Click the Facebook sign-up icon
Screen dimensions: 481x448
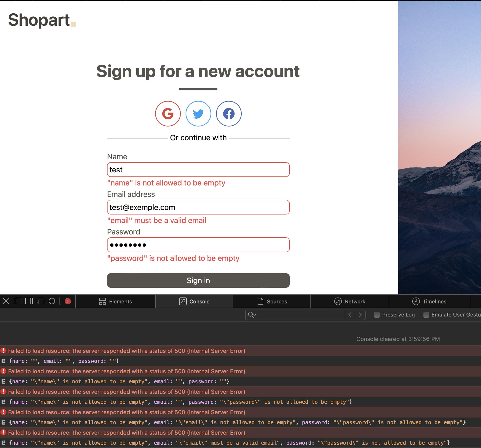229,113
